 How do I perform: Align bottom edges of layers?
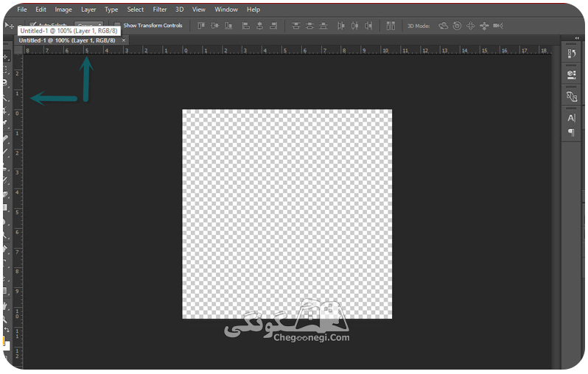(x=228, y=26)
